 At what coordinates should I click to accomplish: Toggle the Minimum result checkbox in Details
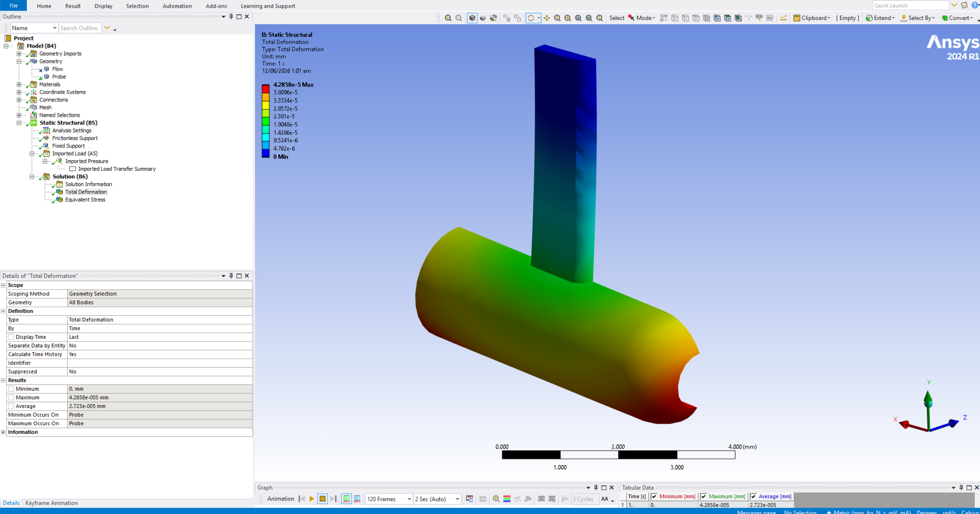click(x=11, y=389)
